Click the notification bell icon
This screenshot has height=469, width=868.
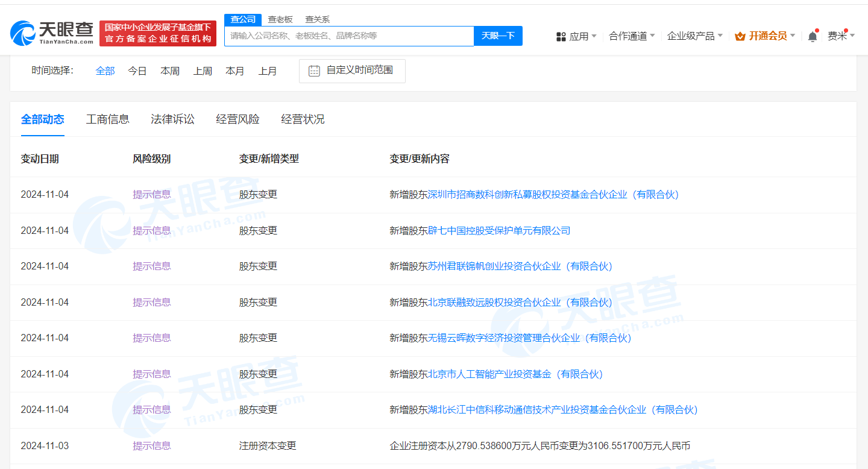tap(813, 36)
